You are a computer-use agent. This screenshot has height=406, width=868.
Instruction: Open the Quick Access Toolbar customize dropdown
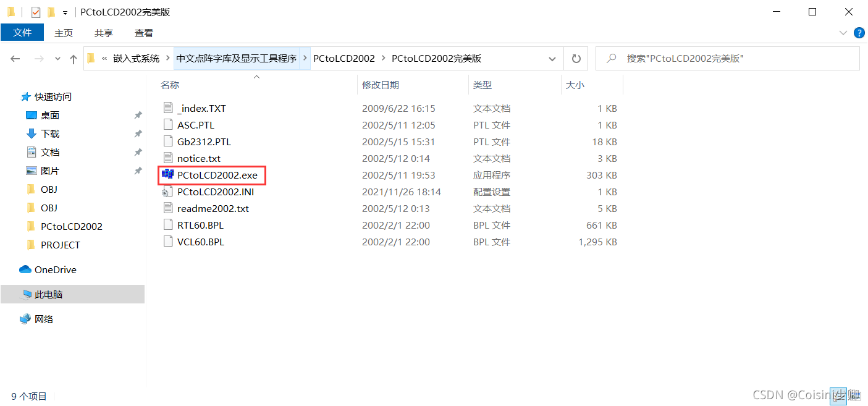pos(65,12)
